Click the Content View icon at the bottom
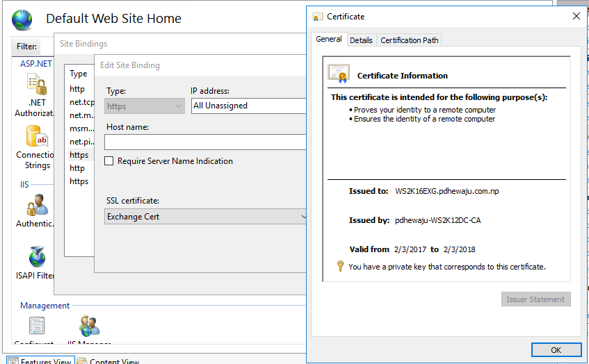The height and width of the screenshot is (364, 589). pos(82,361)
